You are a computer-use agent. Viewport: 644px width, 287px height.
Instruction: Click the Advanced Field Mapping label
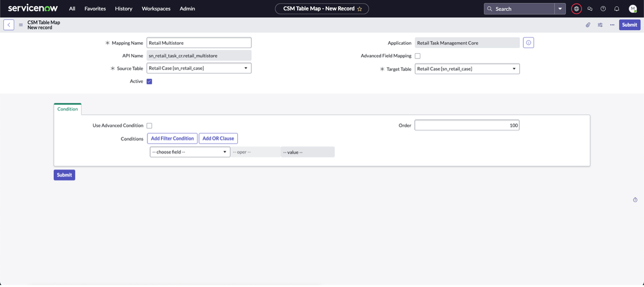point(386,56)
